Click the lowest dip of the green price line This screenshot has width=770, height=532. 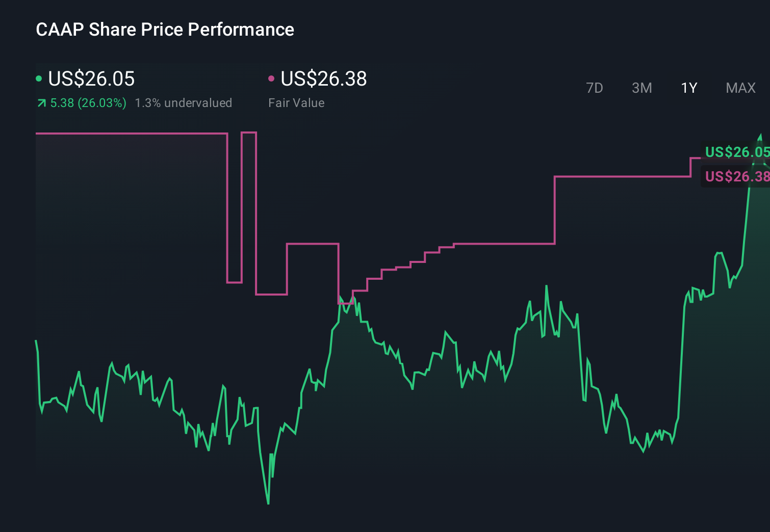(x=268, y=503)
